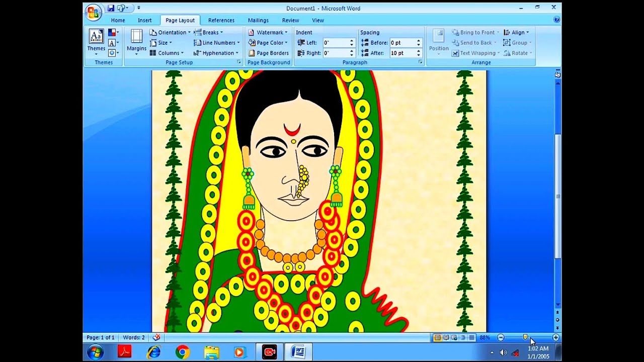The width and height of the screenshot is (644, 362).
Task: Switch to Mailings tab
Action: pos(258,20)
